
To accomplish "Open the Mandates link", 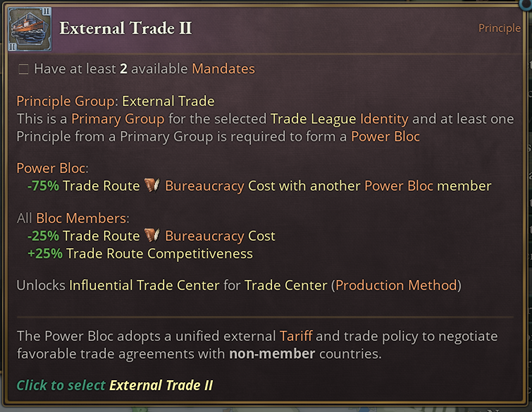I will point(223,69).
